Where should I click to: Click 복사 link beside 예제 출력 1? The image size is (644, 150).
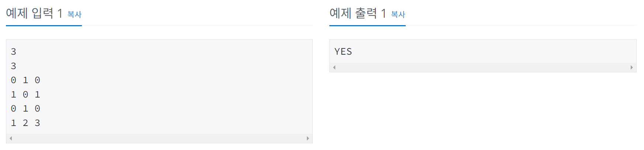pos(398,14)
